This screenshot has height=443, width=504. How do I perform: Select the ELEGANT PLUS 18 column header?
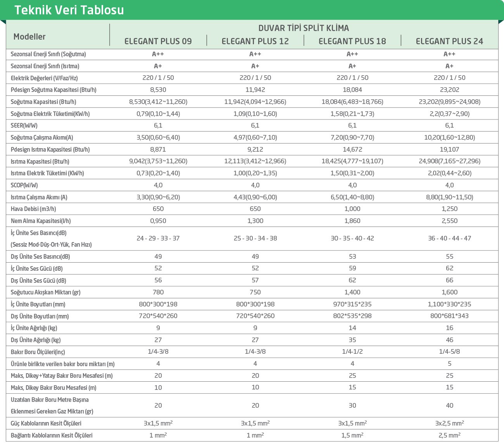[352, 41]
